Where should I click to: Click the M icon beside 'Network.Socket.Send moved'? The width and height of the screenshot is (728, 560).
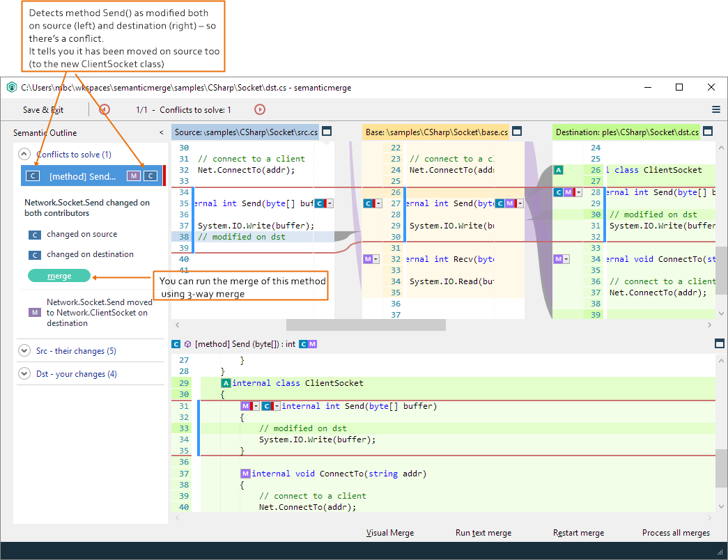[35, 313]
